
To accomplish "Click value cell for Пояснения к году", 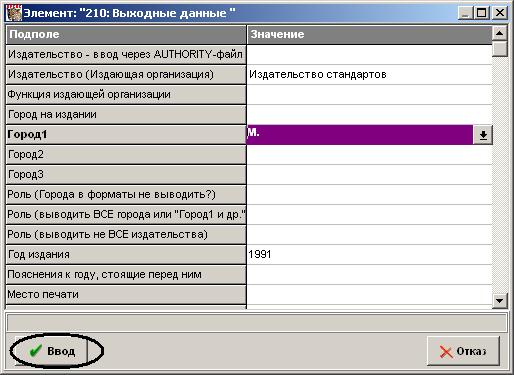I will tap(369, 275).
